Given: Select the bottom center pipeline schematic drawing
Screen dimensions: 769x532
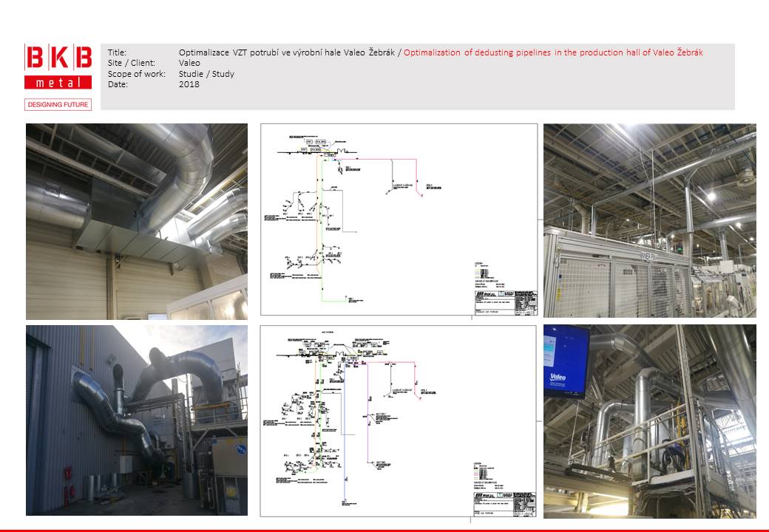Looking at the screenshot, I should (399, 420).
